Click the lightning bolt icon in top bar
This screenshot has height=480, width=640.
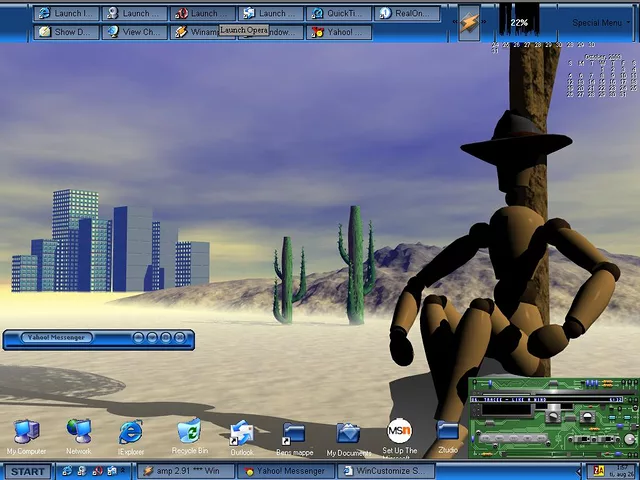pyautogui.click(x=469, y=22)
